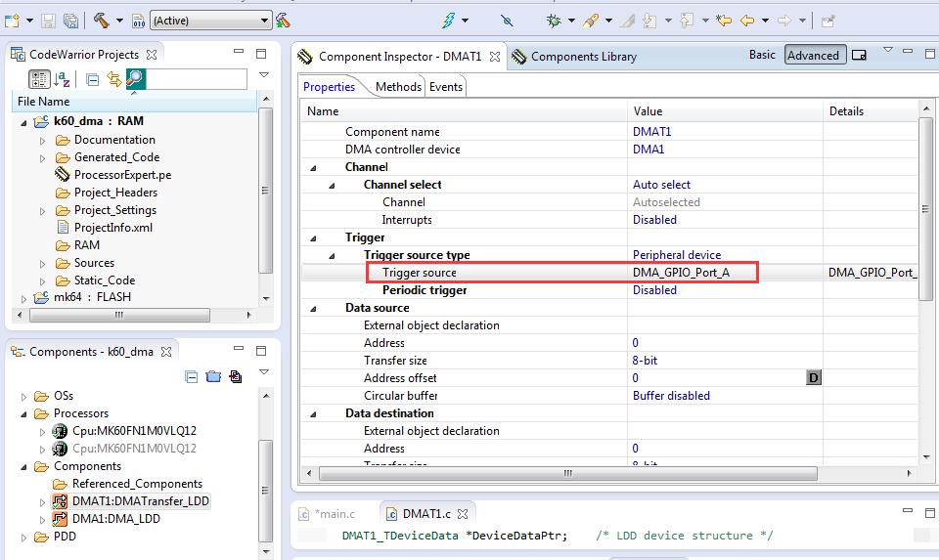The image size is (939, 560).
Task: Select ProjectInfo.xml file
Action: 113,228
